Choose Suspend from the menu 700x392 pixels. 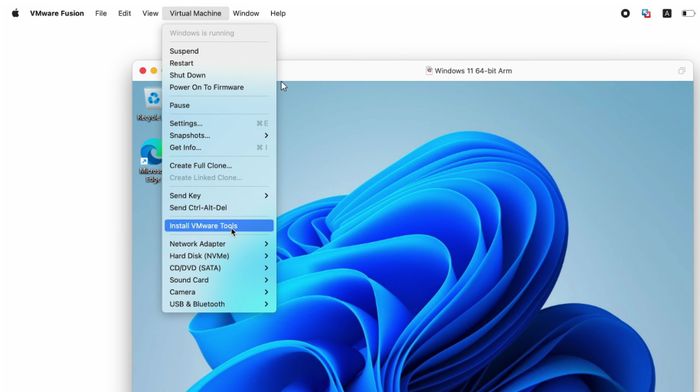[x=219, y=51]
